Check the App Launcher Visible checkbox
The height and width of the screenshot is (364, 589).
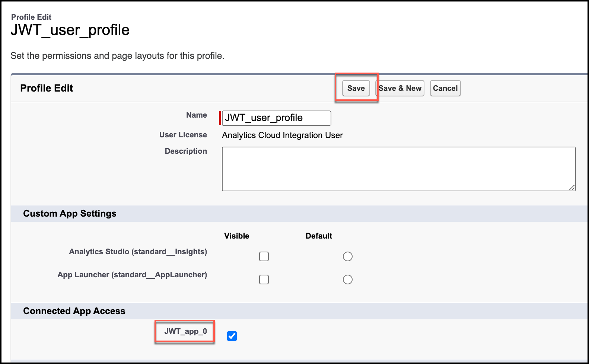pyautogui.click(x=264, y=280)
